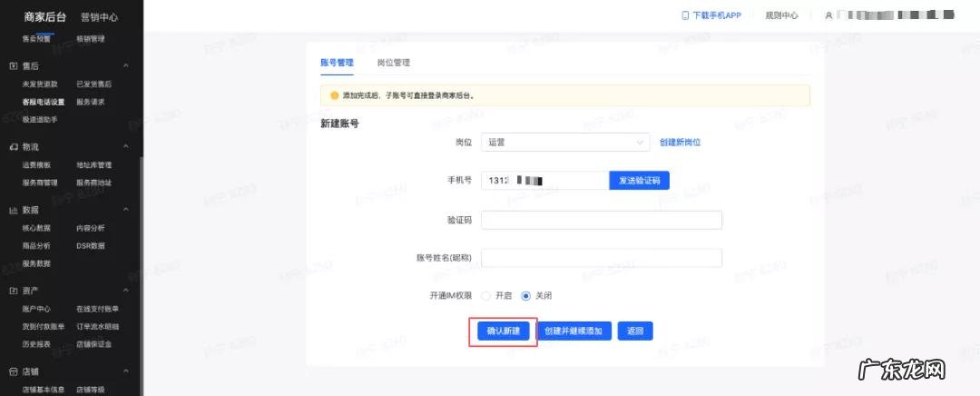The image size is (980, 396).
Task: Select the 关闭 radio for IM权限
Action: click(x=525, y=296)
